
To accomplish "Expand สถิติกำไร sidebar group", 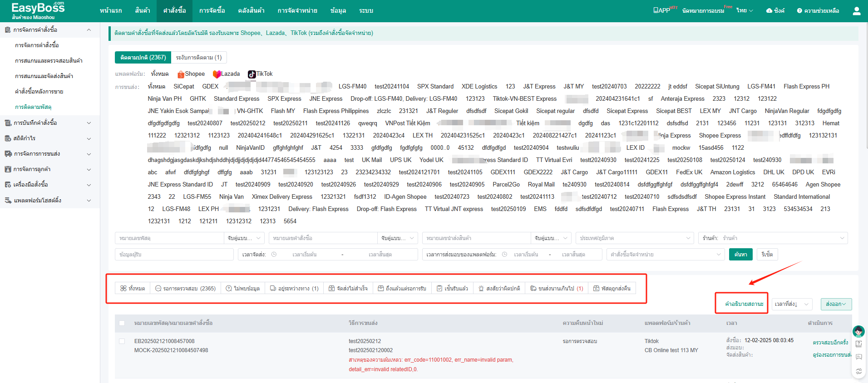I will click(89, 138).
